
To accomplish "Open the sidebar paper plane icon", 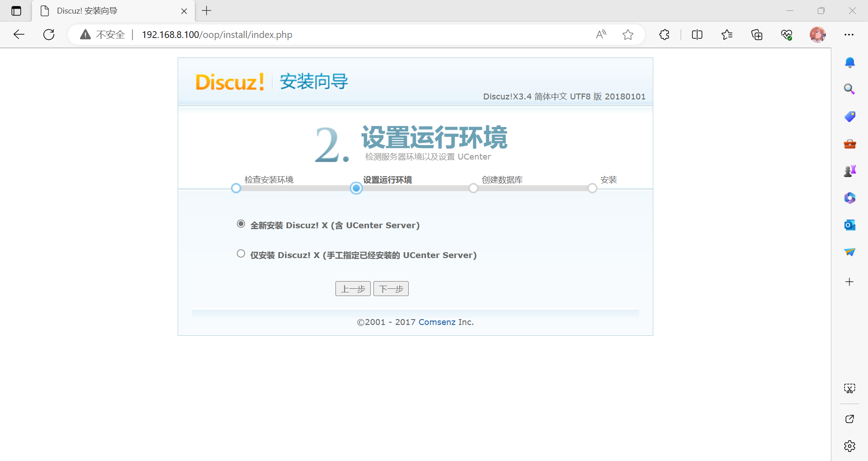I will [850, 252].
